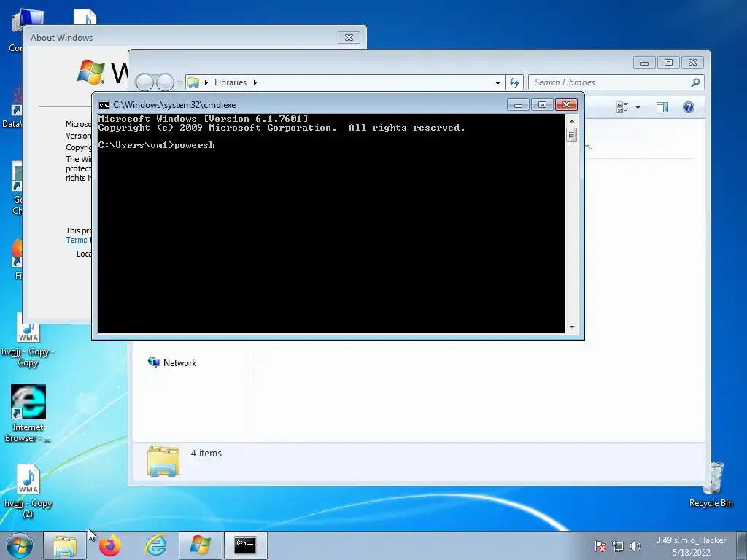
Task: Open the address bar history dropdown
Action: click(x=498, y=82)
